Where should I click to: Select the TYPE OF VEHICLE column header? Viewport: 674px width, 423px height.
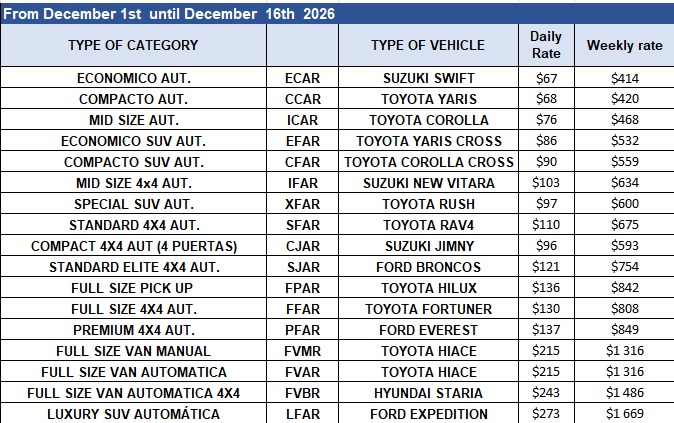pyautogui.click(x=427, y=45)
